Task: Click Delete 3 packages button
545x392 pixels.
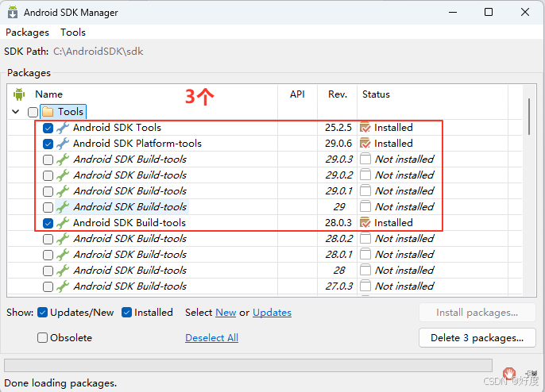Action: tap(477, 338)
